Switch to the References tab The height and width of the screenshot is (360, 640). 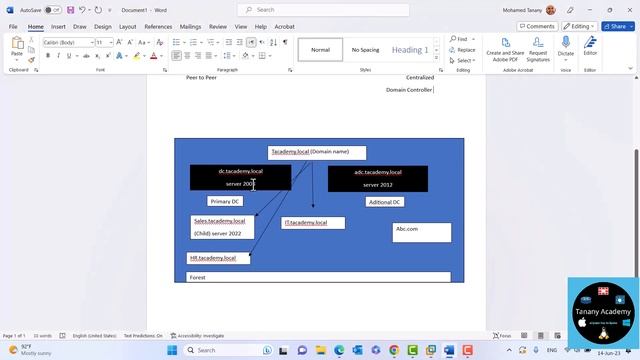(x=158, y=27)
